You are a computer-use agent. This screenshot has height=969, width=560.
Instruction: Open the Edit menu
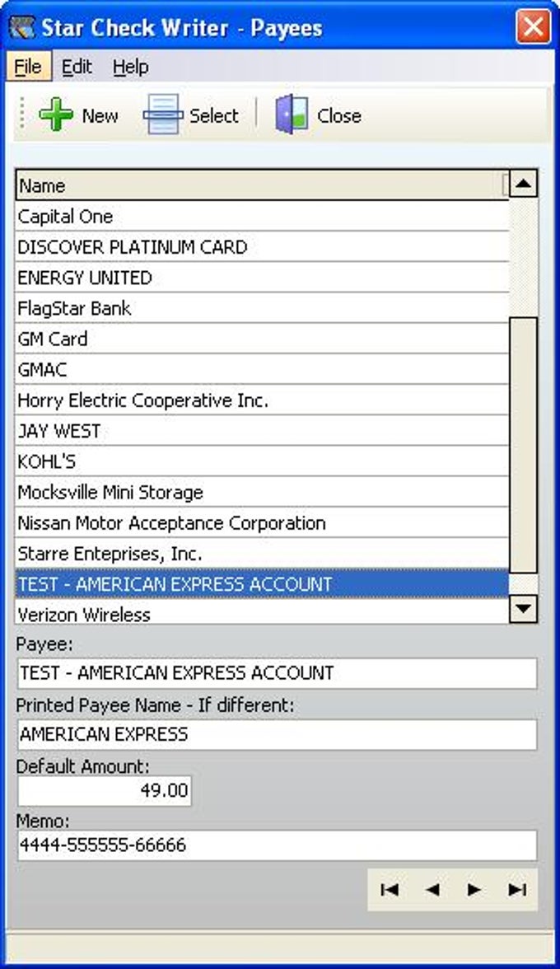77,66
